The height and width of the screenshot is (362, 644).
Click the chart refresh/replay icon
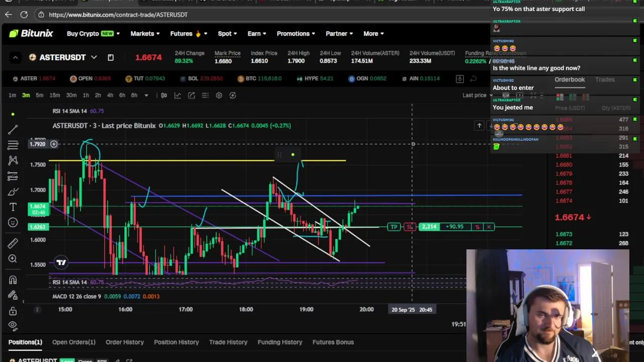pos(232,95)
